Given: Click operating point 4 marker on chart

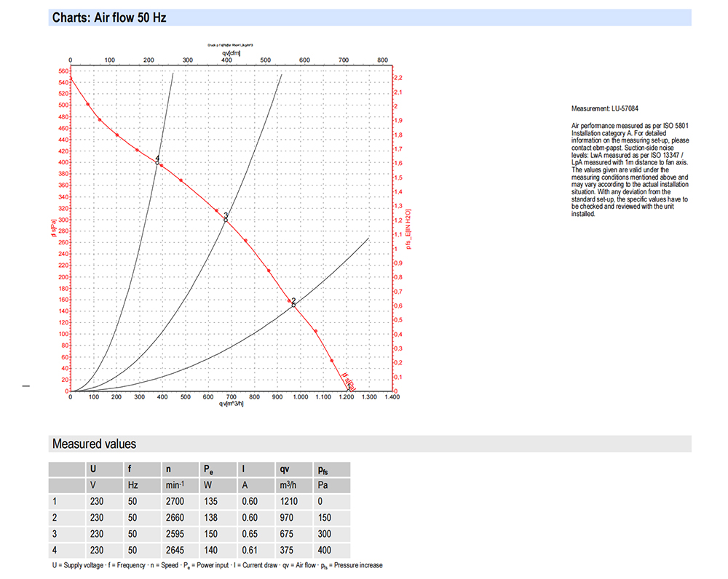Looking at the screenshot, I should pyautogui.click(x=157, y=162).
